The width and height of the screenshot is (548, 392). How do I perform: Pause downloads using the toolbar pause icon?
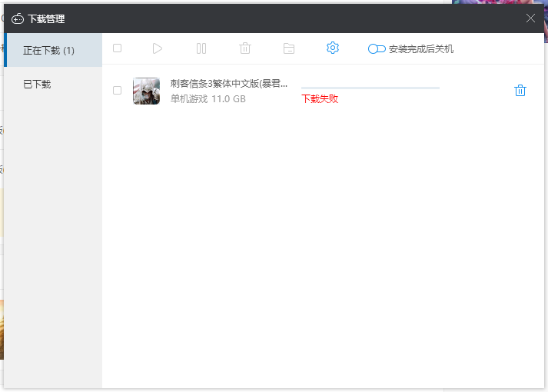point(201,48)
